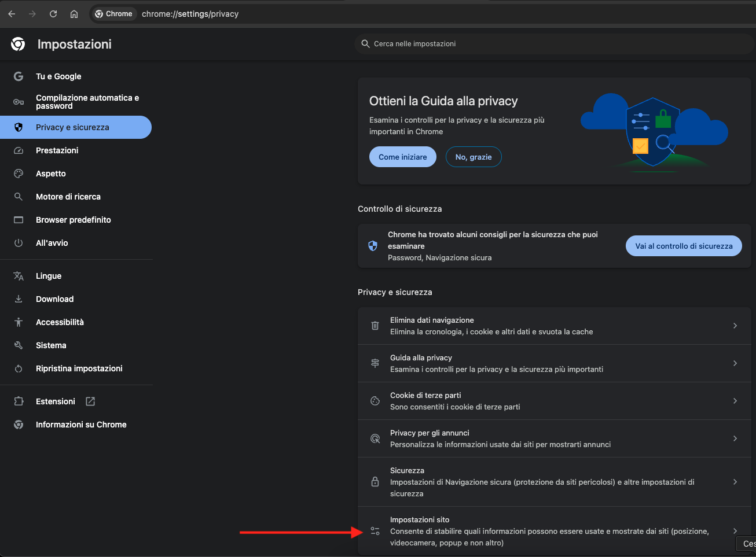This screenshot has height=557, width=756.
Task: Click the ad privacy icon for Privacy per gli annunci
Action: pyautogui.click(x=375, y=438)
